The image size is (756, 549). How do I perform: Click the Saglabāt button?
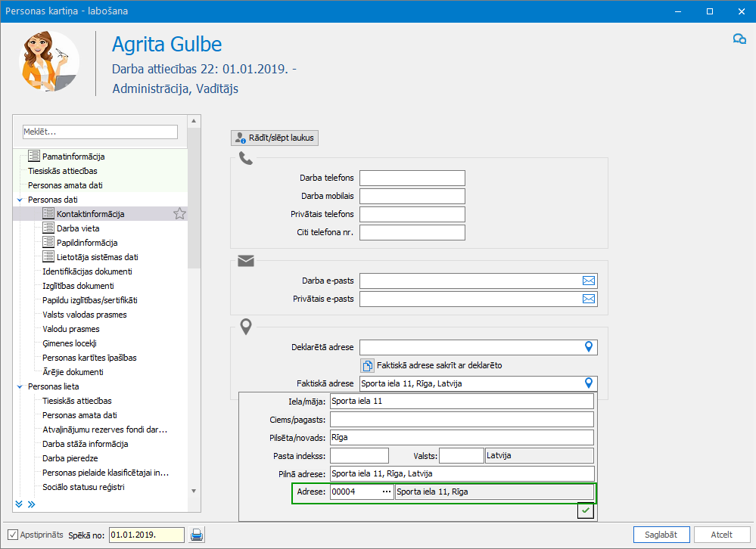click(x=661, y=535)
